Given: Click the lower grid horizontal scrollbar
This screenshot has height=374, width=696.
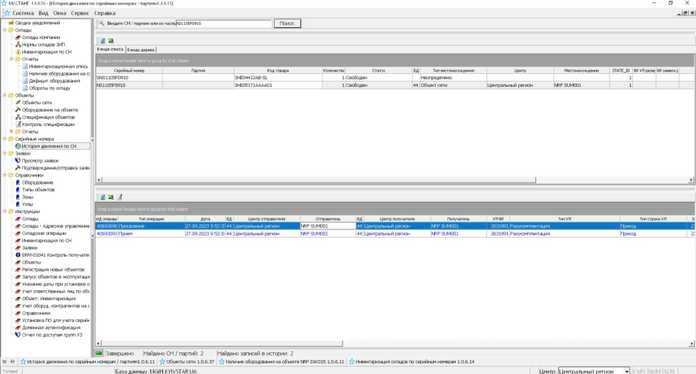Looking at the screenshot, I should [x=395, y=343].
